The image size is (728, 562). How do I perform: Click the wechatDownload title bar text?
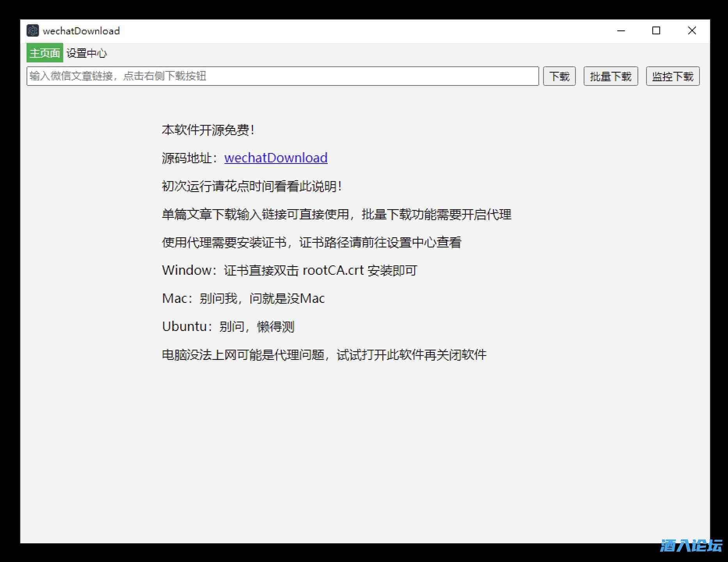81,31
